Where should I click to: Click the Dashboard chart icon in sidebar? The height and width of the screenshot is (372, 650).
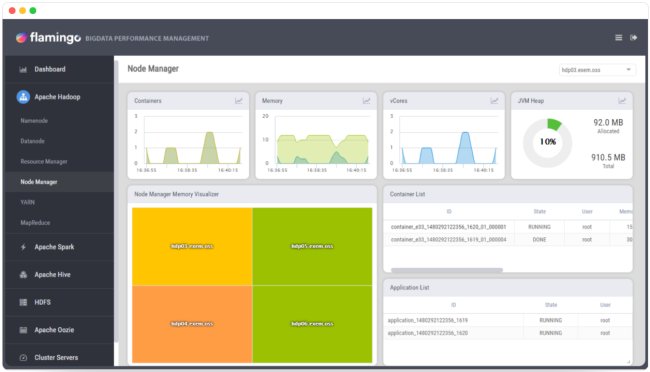click(x=23, y=69)
